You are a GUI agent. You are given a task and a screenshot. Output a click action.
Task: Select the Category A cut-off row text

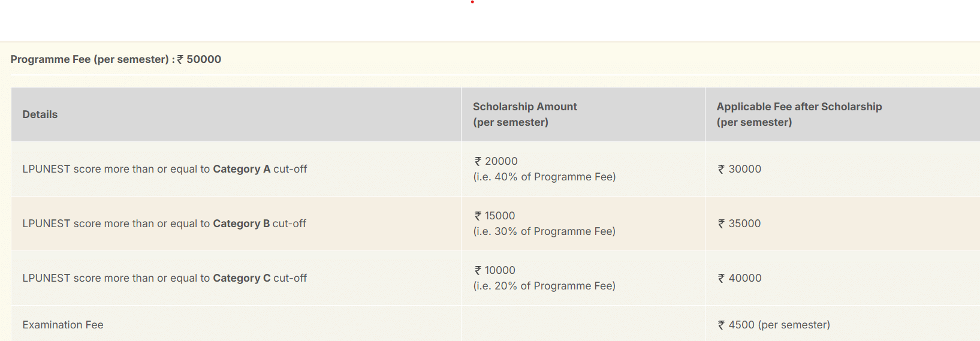[x=164, y=169]
